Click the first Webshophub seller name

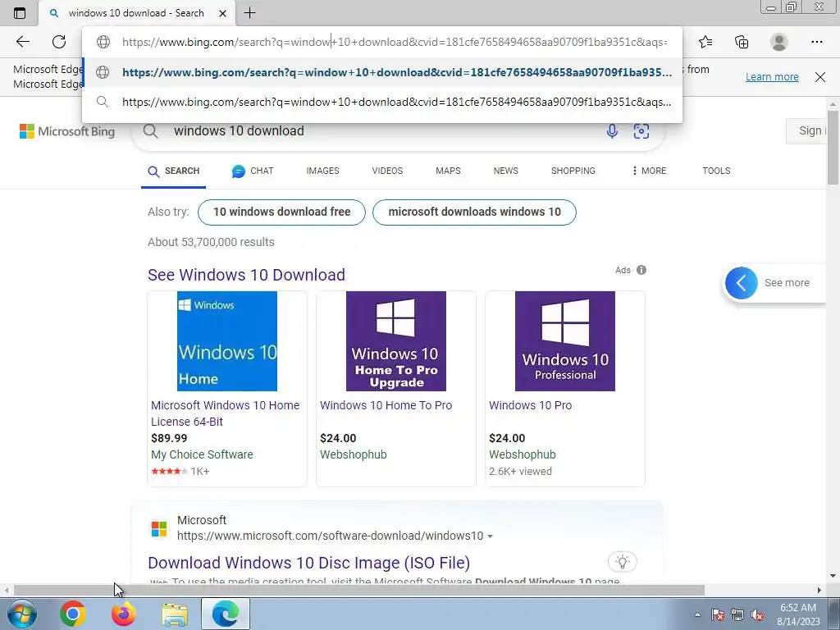tap(353, 454)
